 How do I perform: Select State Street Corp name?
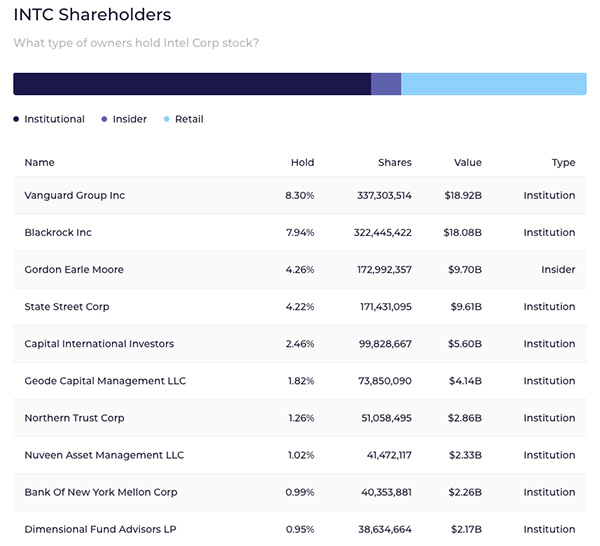click(67, 307)
